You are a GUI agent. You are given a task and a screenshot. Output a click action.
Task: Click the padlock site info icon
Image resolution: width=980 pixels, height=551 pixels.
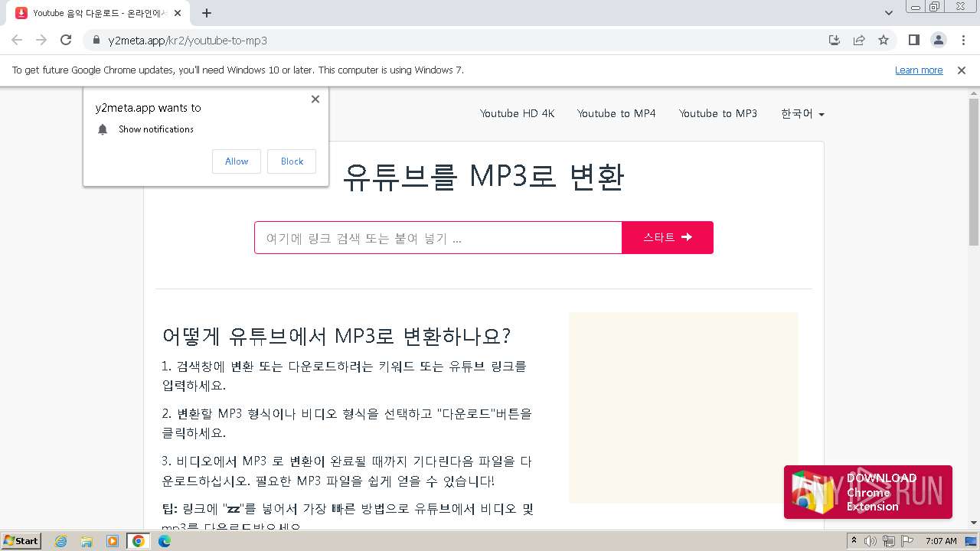[96, 41]
